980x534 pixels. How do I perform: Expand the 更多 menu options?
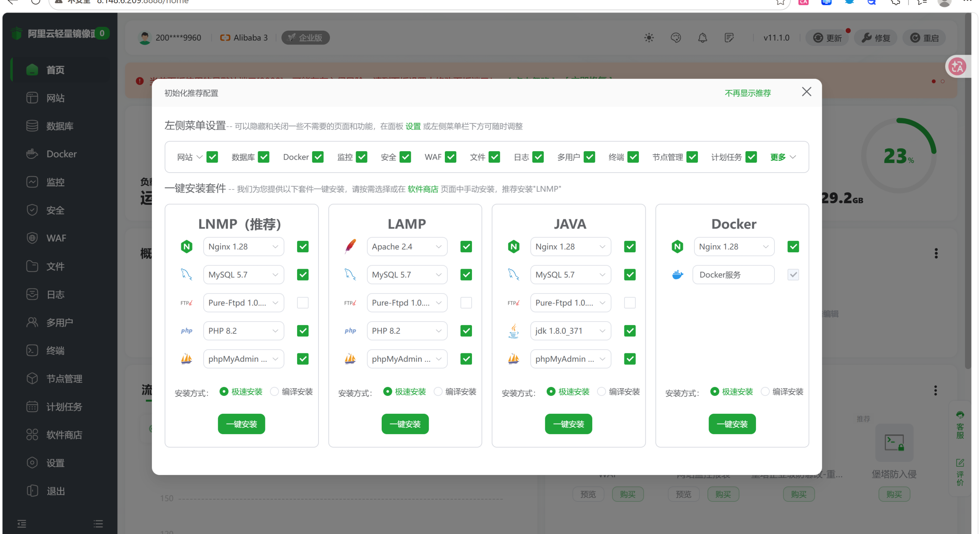pyautogui.click(x=783, y=157)
